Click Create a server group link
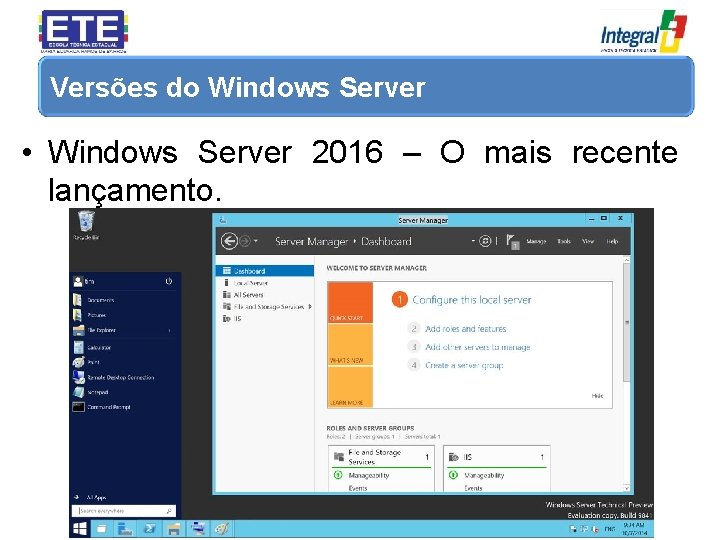This screenshot has height=540, width=720. coord(464,366)
